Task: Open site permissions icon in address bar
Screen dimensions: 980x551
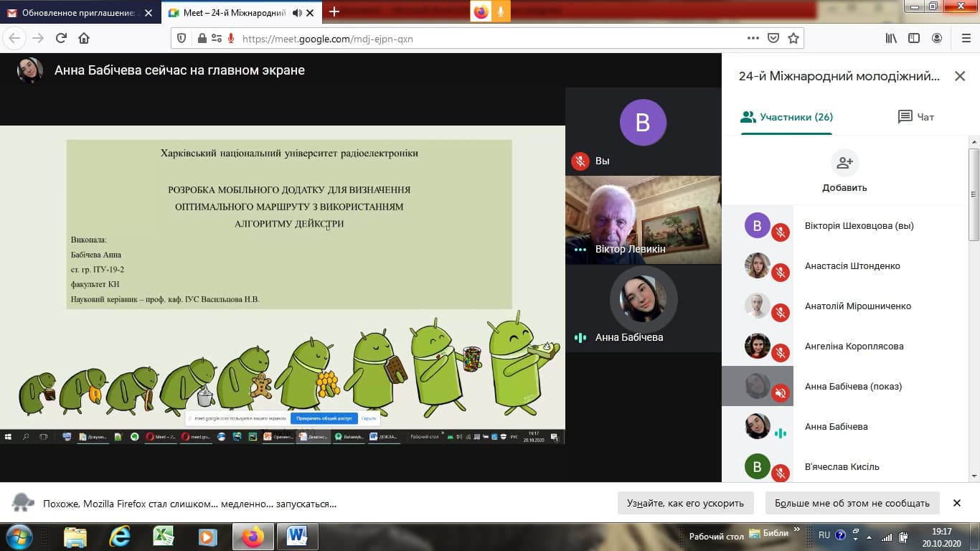Action: (x=216, y=39)
